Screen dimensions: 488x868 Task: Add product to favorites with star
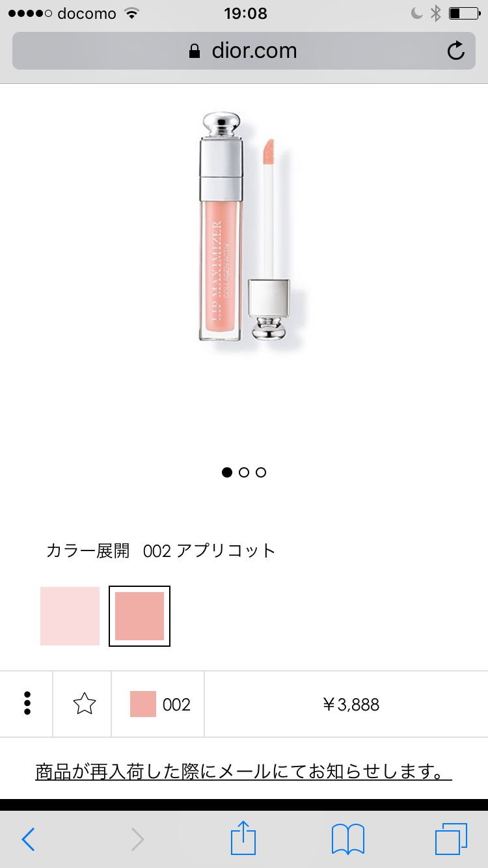tap(84, 704)
